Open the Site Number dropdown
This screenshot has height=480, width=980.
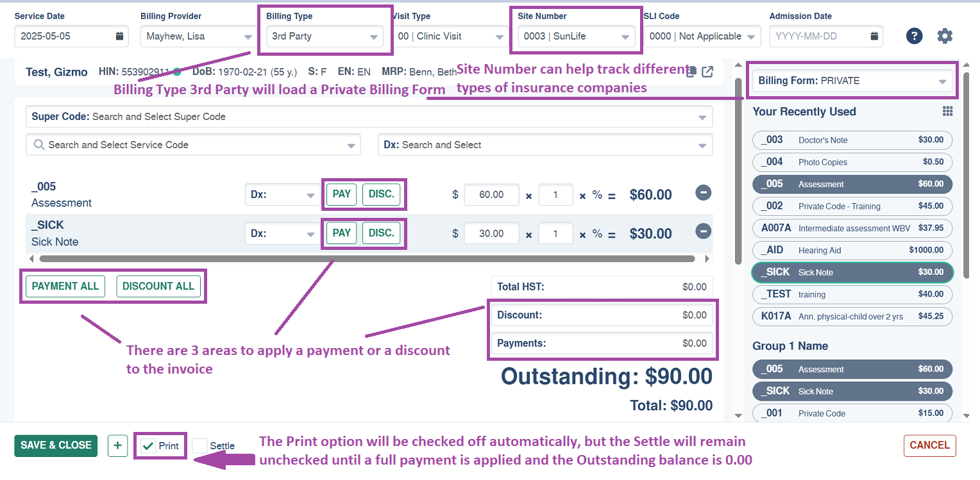pos(576,37)
